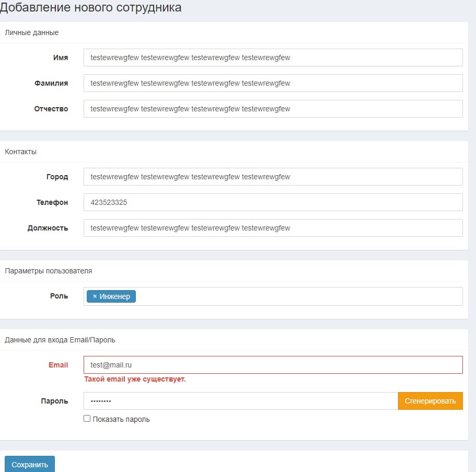Click the Данные для входа Email/Пароль header
Viewport: 476px width, 472px height.
[60, 340]
